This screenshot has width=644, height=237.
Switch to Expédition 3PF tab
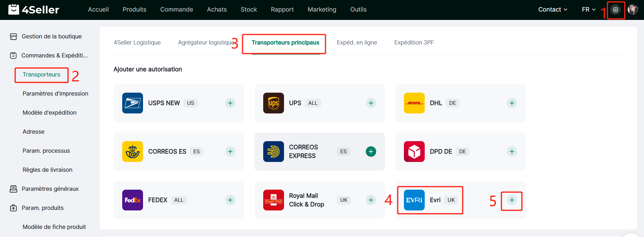(x=414, y=42)
